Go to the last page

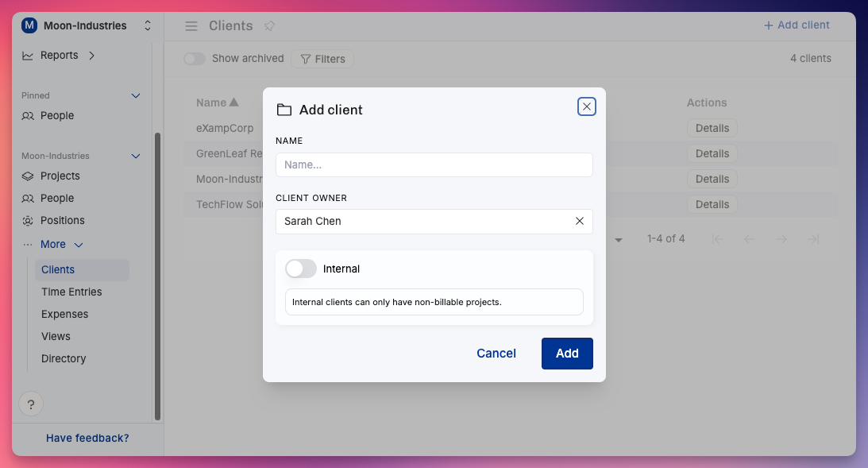pos(813,239)
